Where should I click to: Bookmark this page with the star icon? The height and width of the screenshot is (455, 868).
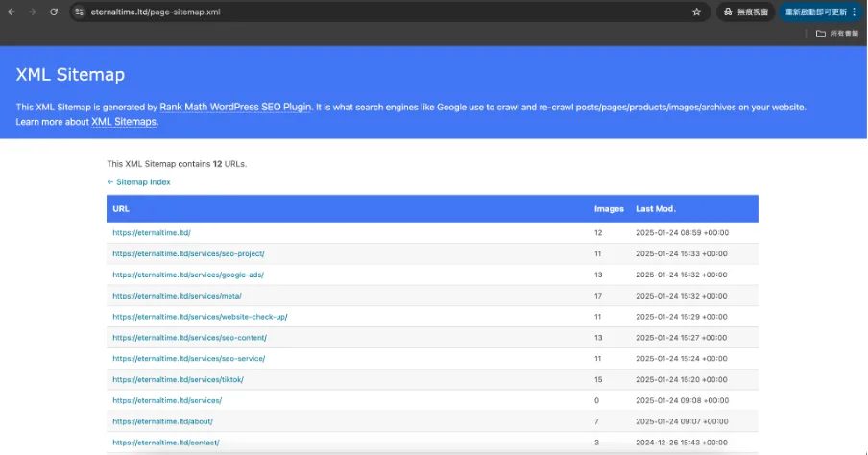[696, 12]
